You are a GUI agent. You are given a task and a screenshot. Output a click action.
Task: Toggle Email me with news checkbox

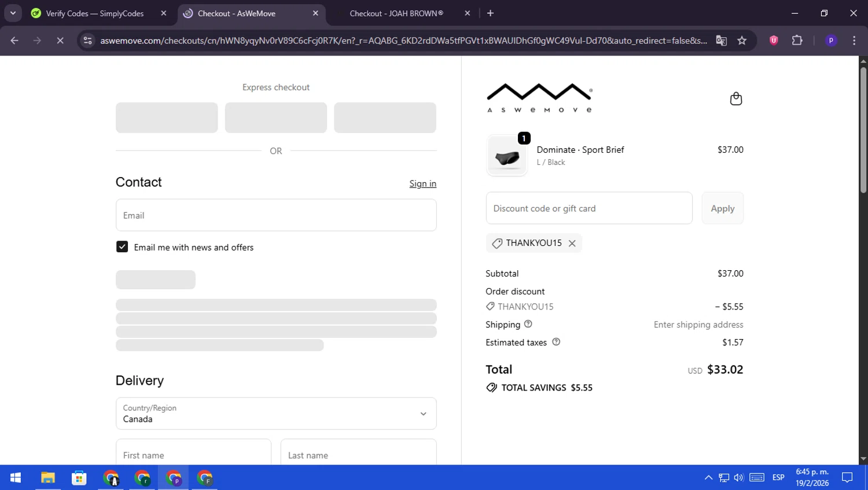click(x=122, y=247)
